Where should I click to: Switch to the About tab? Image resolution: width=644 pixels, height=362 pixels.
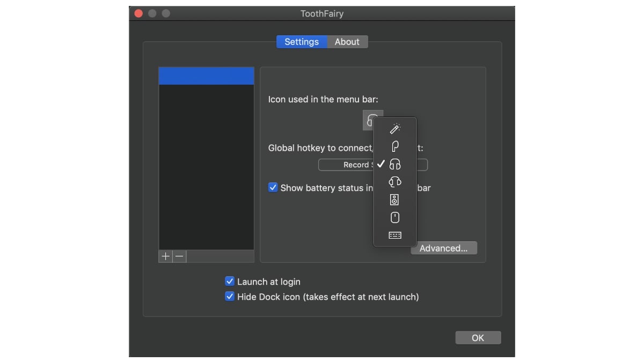pyautogui.click(x=347, y=42)
